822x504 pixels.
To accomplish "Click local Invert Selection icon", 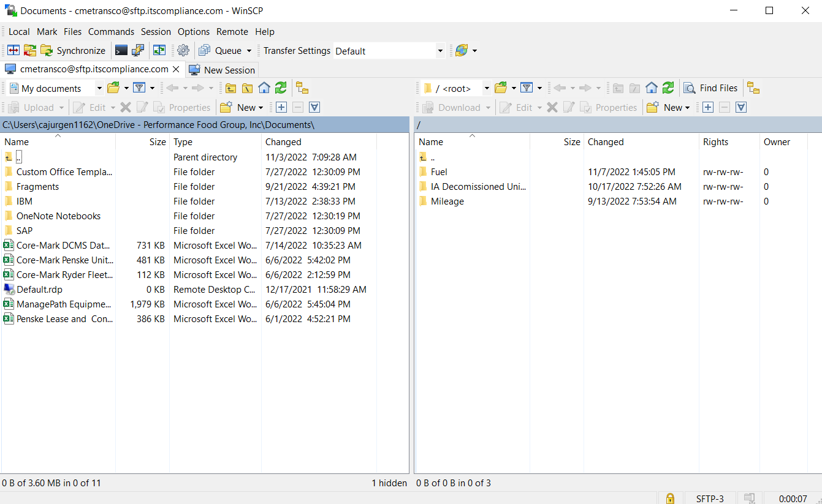I will click(314, 108).
